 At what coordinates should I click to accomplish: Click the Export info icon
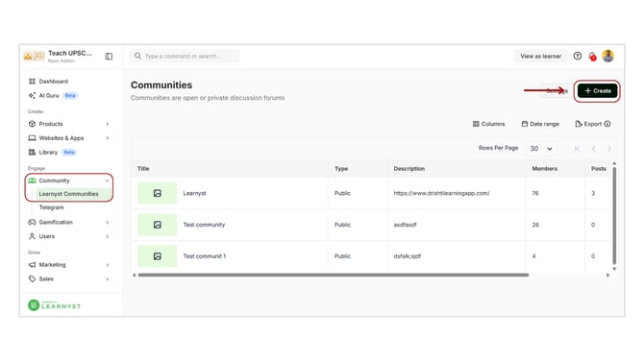tap(607, 124)
